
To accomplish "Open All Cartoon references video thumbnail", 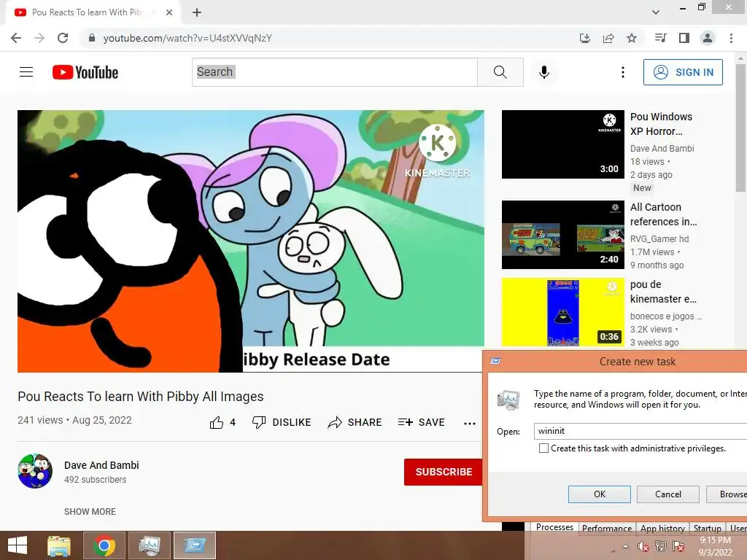I will click(x=562, y=235).
